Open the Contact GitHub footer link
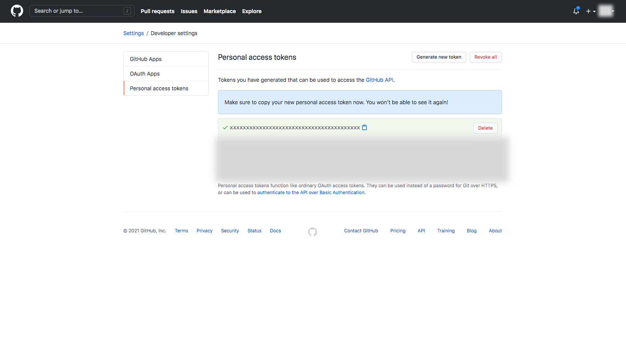 point(361,231)
